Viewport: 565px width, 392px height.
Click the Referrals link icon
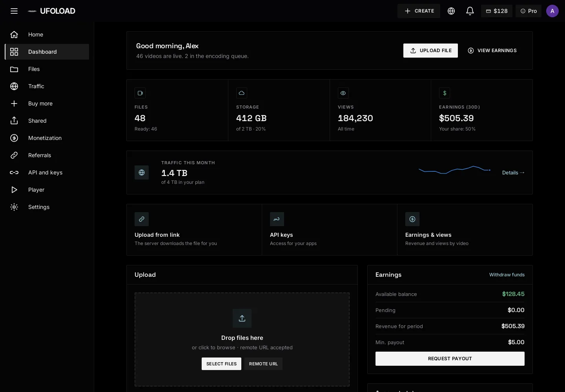14,155
